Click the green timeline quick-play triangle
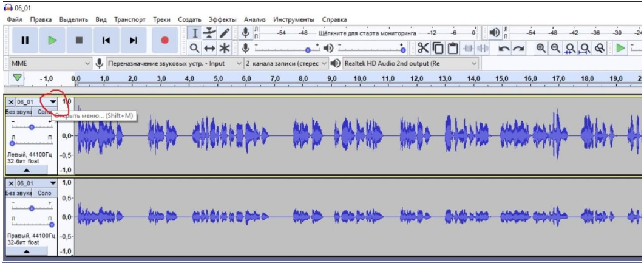The height and width of the screenshot is (263, 644). point(16,78)
